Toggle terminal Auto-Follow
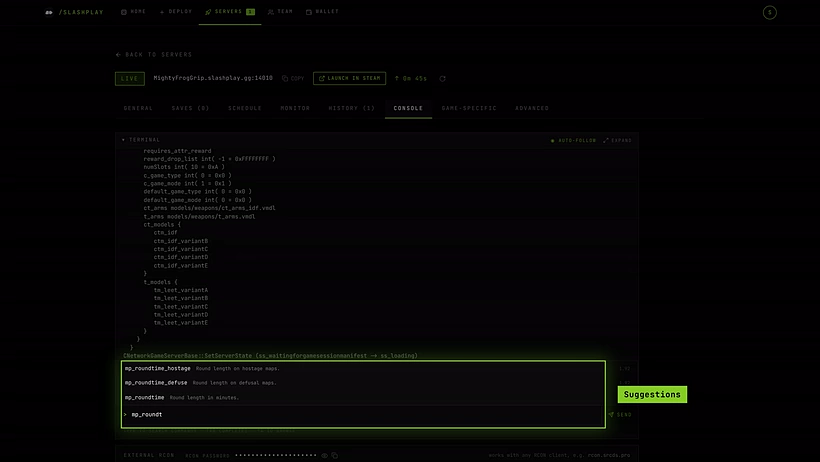This screenshot has width=820, height=462. coord(573,140)
